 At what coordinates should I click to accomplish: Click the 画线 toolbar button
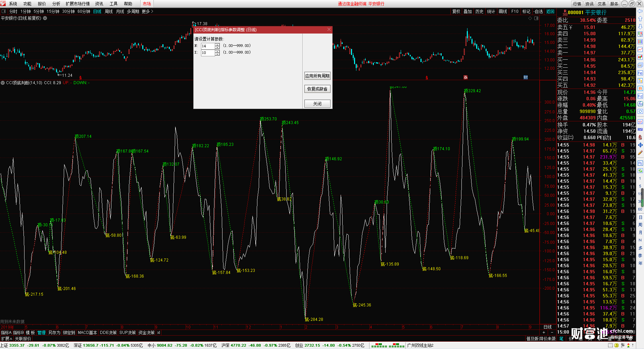pyautogui.click(x=503, y=11)
